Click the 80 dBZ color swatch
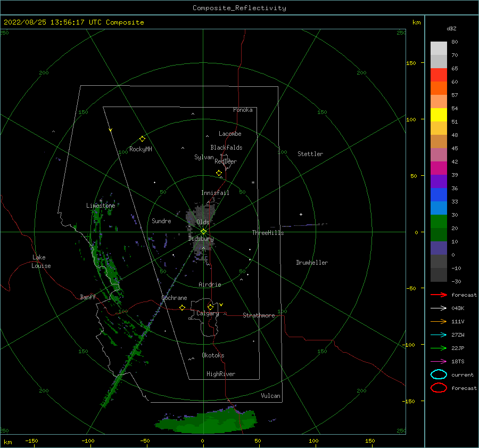Viewport: 479px width, 448px height. pyautogui.click(x=439, y=48)
